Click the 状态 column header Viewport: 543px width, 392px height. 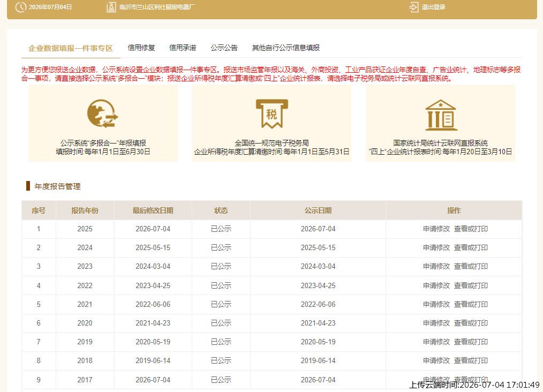point(221,210)
